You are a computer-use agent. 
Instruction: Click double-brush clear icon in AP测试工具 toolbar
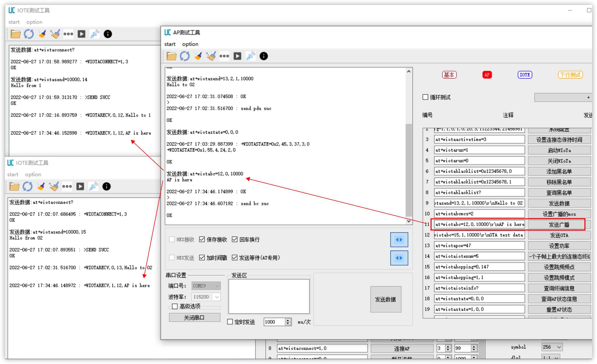211,56
